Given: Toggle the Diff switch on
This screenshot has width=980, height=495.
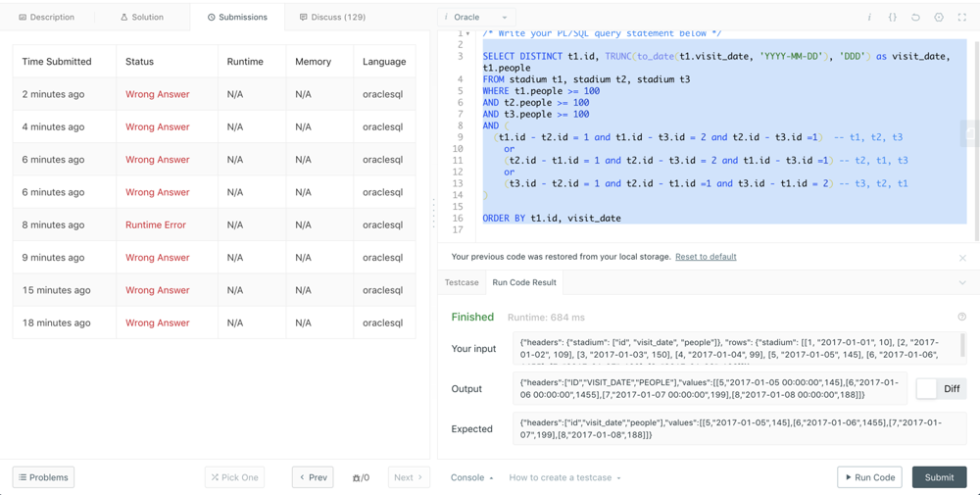Looking at the screenshot, I should tap(927, 389).
